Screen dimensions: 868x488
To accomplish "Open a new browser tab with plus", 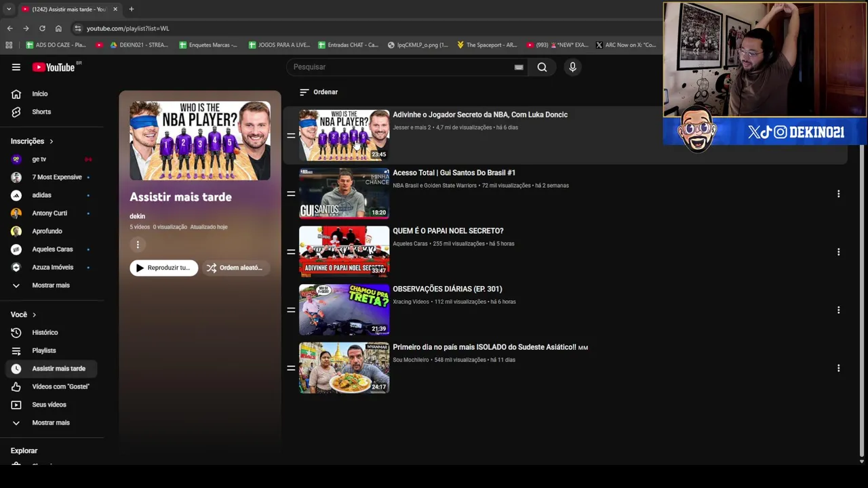I will (x=132, y=9).
